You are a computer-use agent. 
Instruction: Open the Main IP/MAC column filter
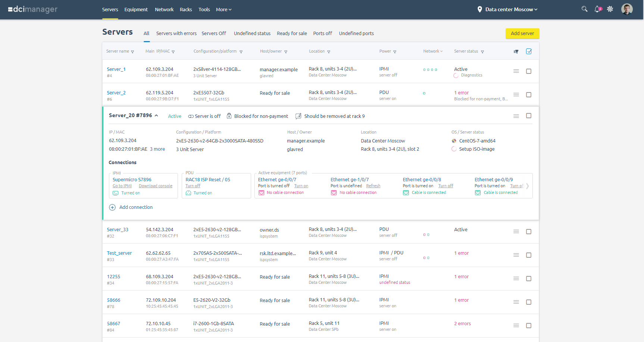click(x=173, y=52)
